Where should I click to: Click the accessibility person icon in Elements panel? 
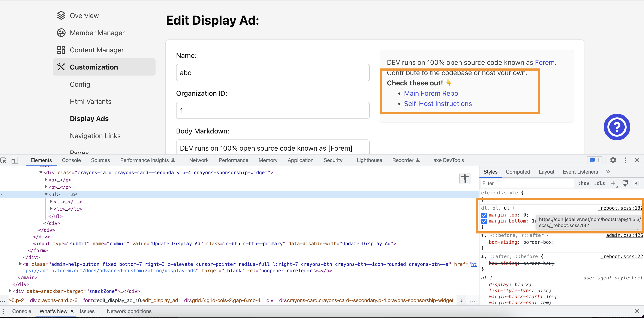(x=464, y=178)
